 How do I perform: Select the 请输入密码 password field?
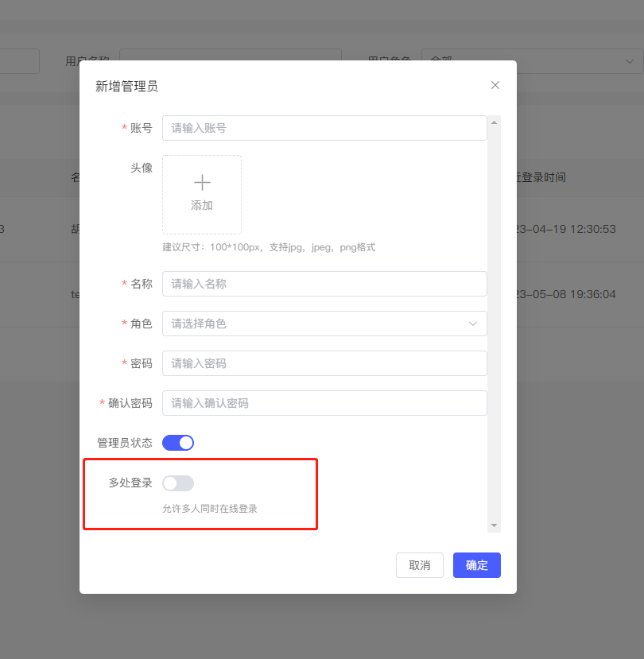324,363
